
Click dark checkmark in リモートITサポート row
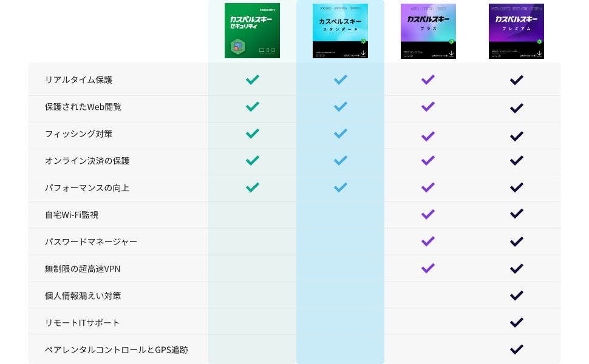pyautogui.click(x=516, y=322)
